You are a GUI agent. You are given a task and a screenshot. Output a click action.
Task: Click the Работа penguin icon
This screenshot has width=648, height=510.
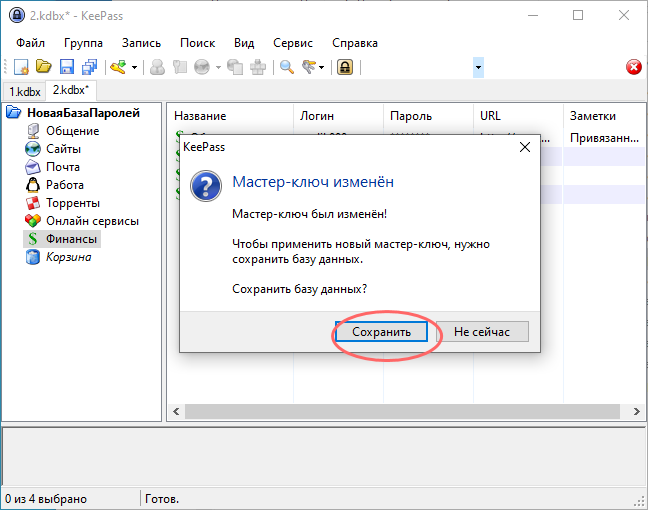(x=33, y=185)
